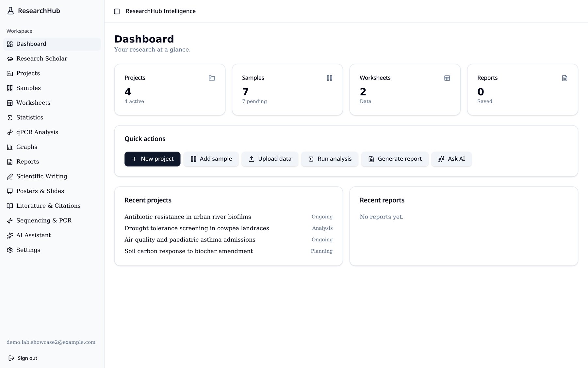Click the Generate report button
This screenshot has height=368, width=588.
(395, 159)
